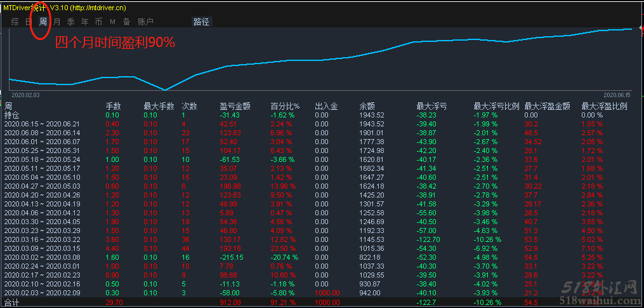This screenshot has width=644, height=308.
Task: Open the 备 tab
Action: pos(126,22)
